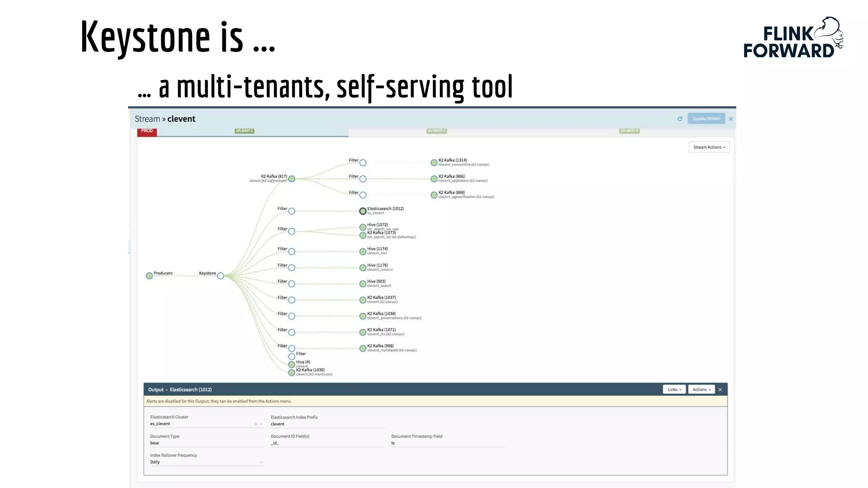Select the K2 Kafka (817) node
The width and height of the screenshot is (868, 488).
[x=292, y=179]
